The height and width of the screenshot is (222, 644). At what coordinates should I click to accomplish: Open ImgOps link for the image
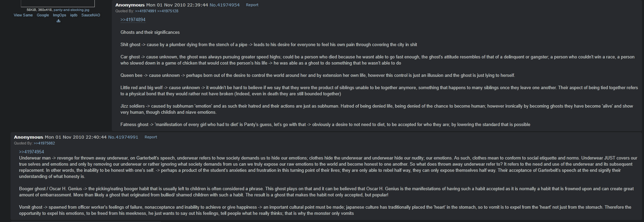[x=60, y=15]
